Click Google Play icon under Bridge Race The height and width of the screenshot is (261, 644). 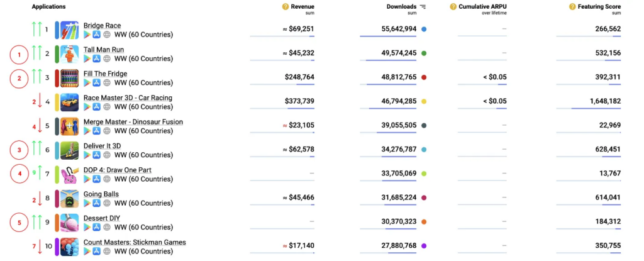point(87,35)
